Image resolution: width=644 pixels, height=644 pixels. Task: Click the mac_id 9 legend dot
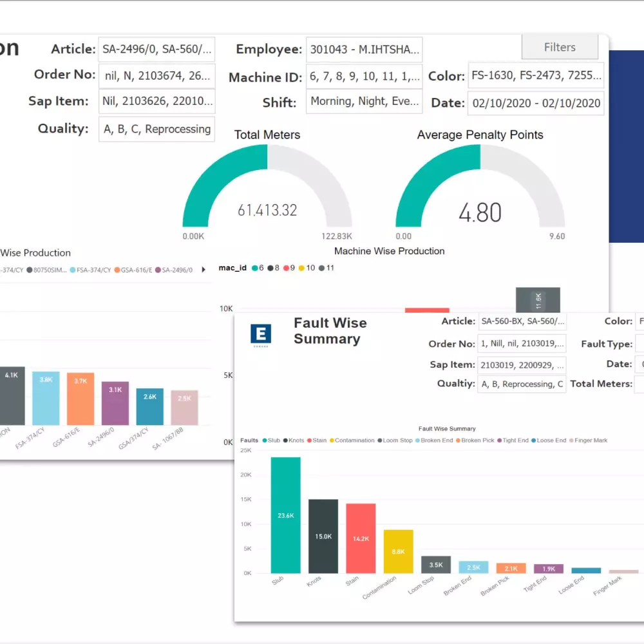(x=287, y=268)
